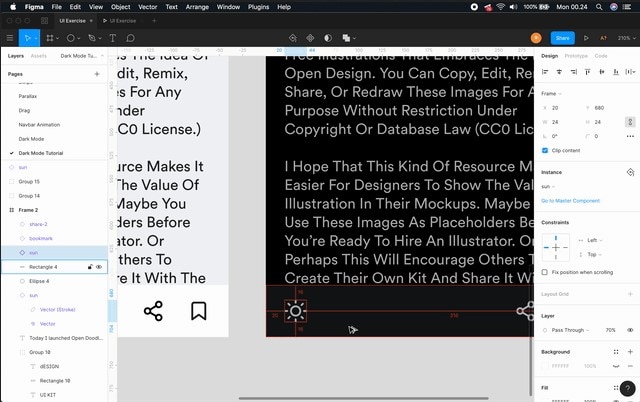Select the Pen tool

tap(92, 38)
